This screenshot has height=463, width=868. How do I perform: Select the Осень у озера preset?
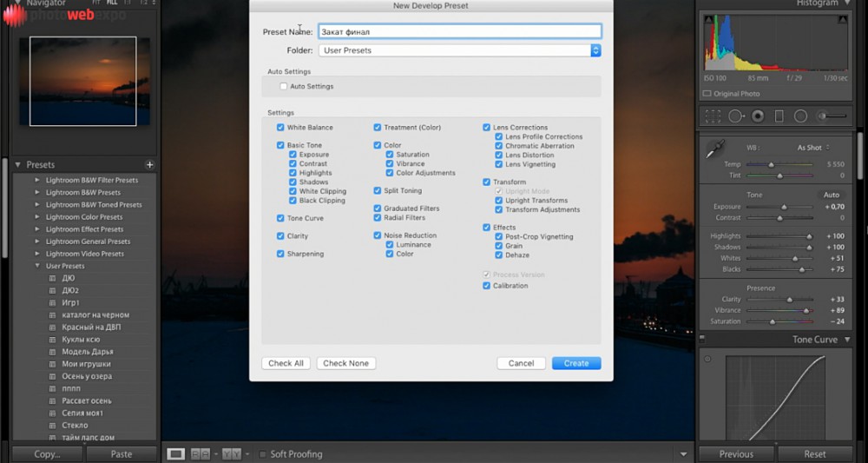click(x=87, y=376)
